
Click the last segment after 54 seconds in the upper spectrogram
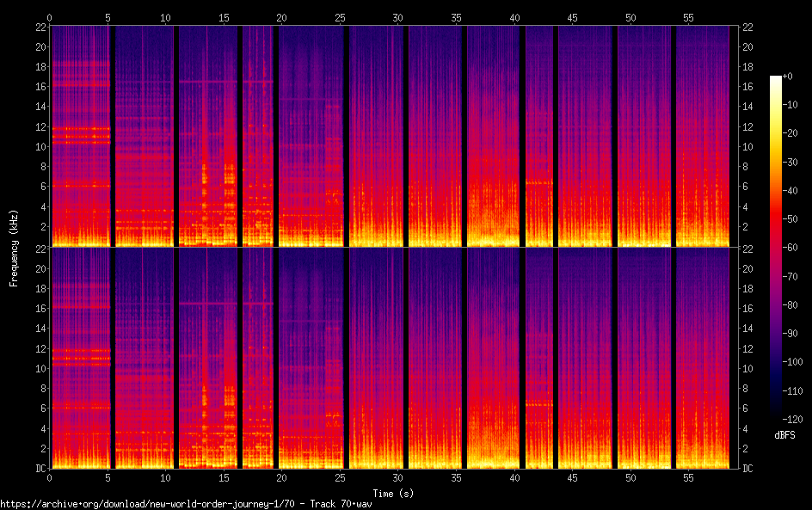[702, 136]
